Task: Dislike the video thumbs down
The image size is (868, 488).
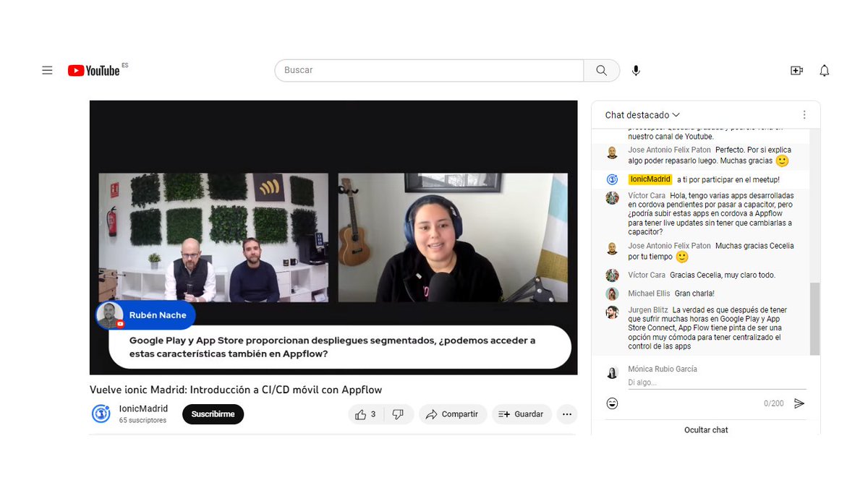Action: 398,414
